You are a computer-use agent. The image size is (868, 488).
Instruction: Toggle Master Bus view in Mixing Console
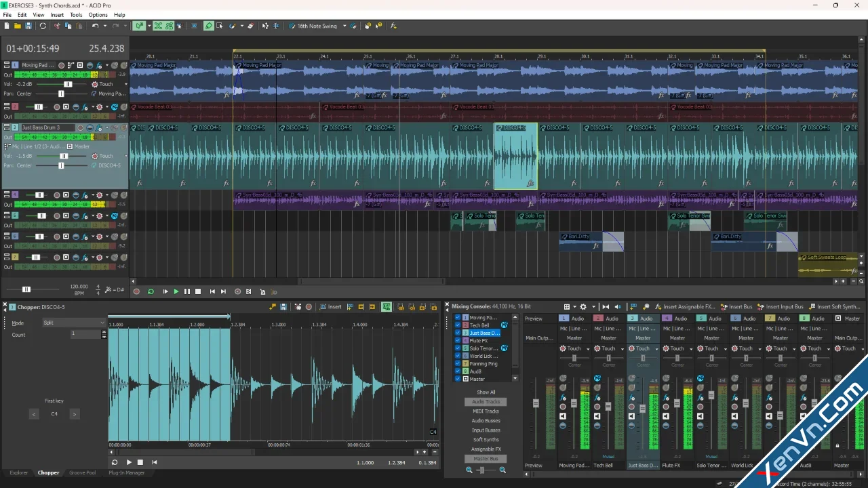coord(486,459)
